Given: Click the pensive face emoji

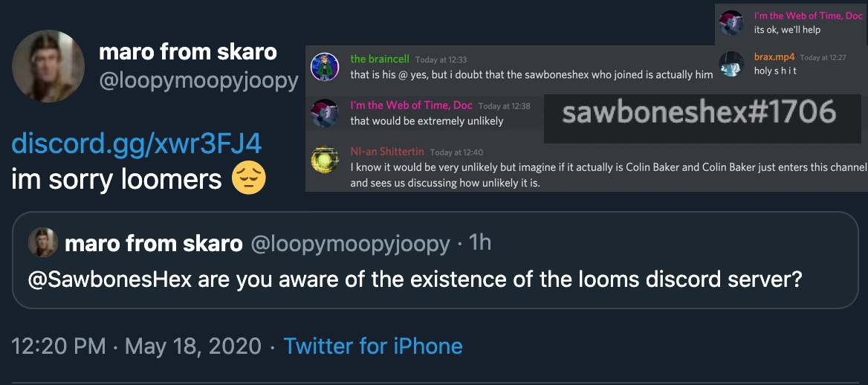Looking at the screenshot, I should tap(249, 179).
